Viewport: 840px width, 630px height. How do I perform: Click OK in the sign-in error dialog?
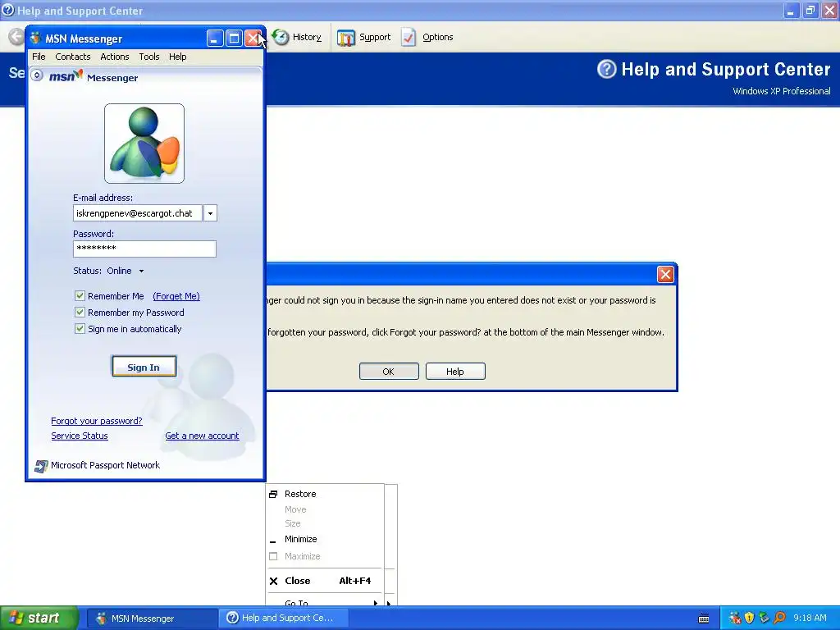(389, 372)
